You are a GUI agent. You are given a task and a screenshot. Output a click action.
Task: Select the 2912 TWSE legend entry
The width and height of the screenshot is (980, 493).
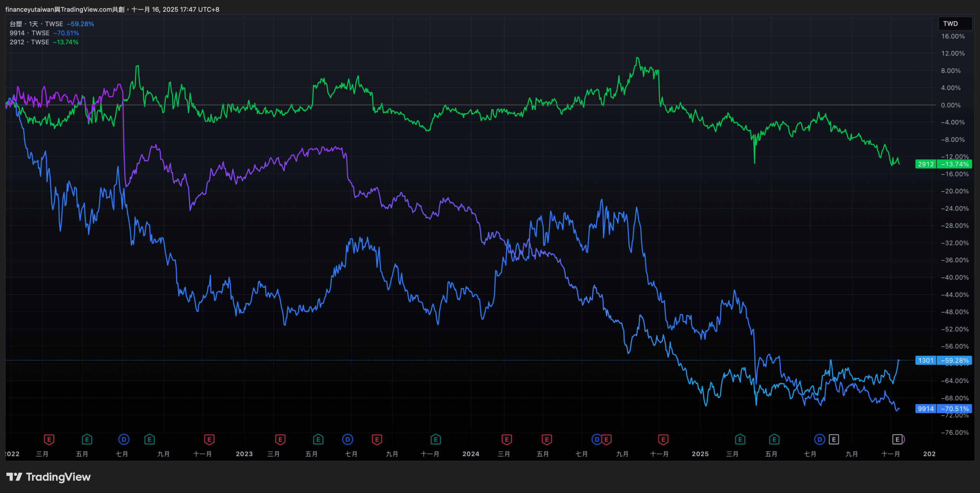29,42
